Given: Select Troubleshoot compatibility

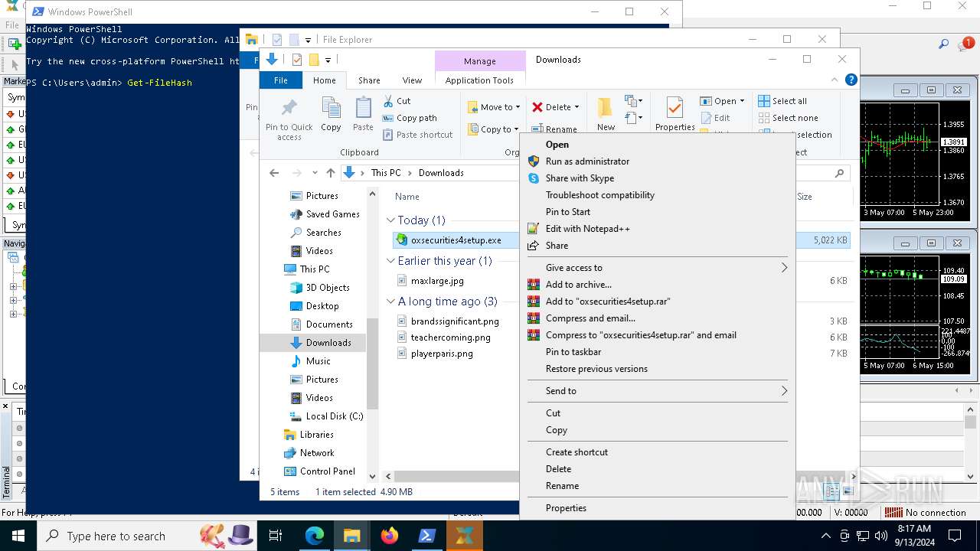Looking at the screenshot, I should pos(600,195).
